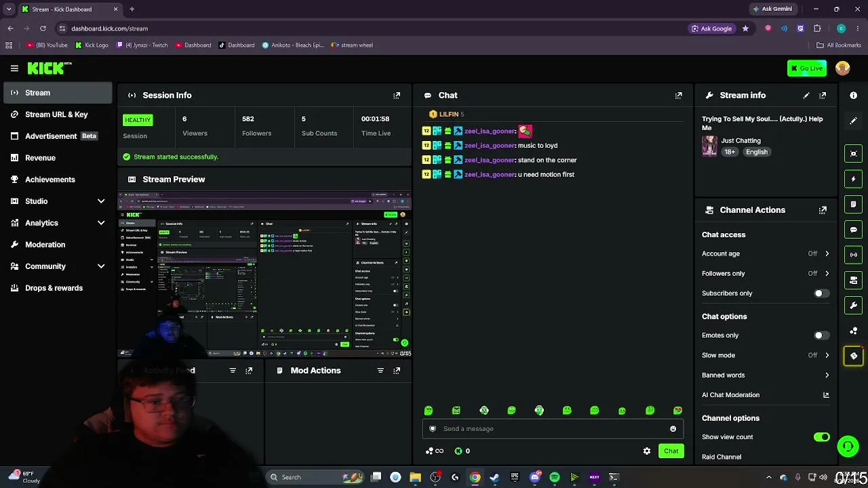Open Ask Gemini in browser title bar
The width and height of the screenshot is (868, 488).
point(772,9)
